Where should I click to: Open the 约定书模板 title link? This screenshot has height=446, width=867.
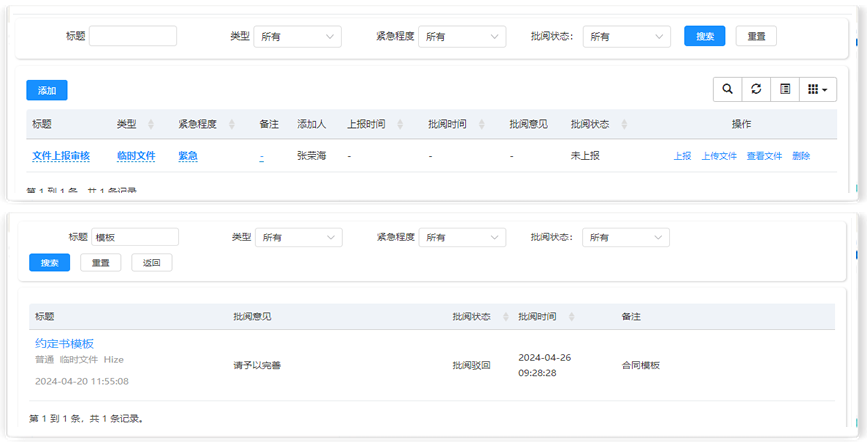tap(65, 343)
